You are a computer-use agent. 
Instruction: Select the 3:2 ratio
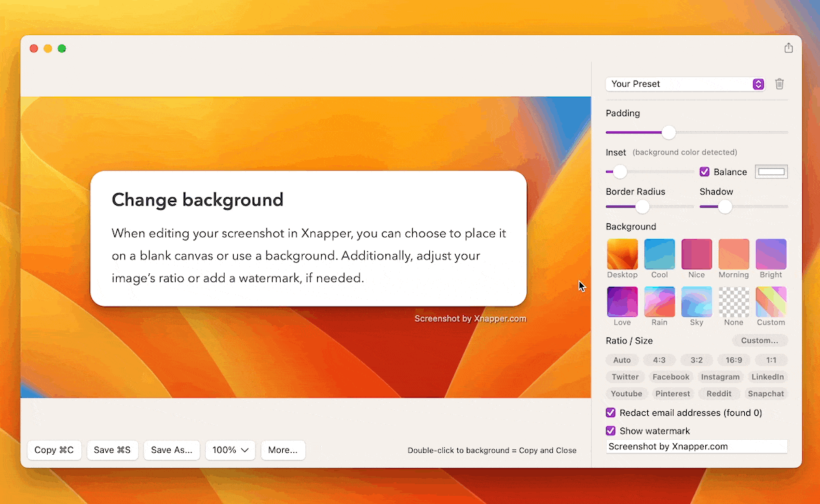point(696,360)
